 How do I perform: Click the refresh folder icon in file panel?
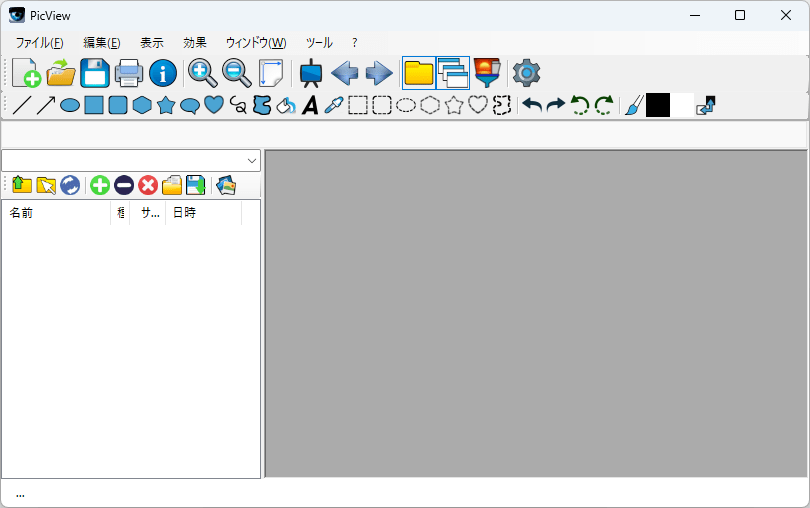(70, 185)
